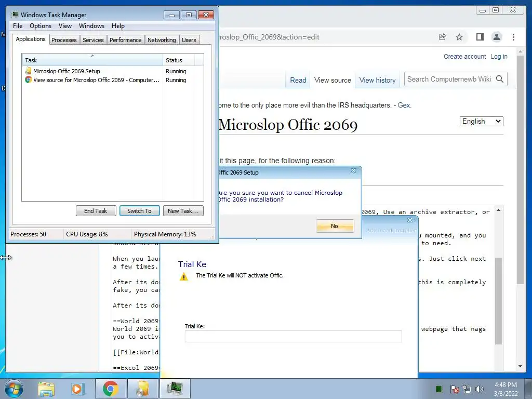The width and height of the screenshot is (532, 399).
Task: Click the Task Manager title bar icon
Action: [x=15, y=15]
